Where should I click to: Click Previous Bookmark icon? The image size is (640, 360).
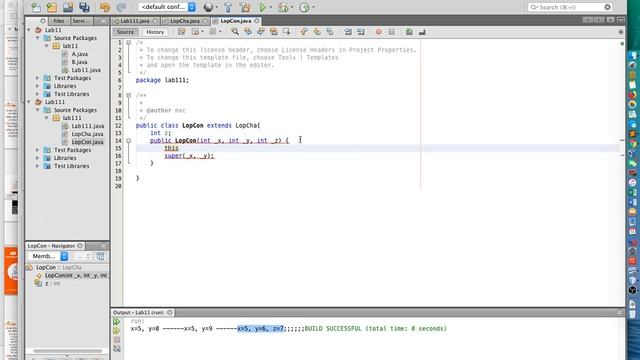[x=304, y=32]
